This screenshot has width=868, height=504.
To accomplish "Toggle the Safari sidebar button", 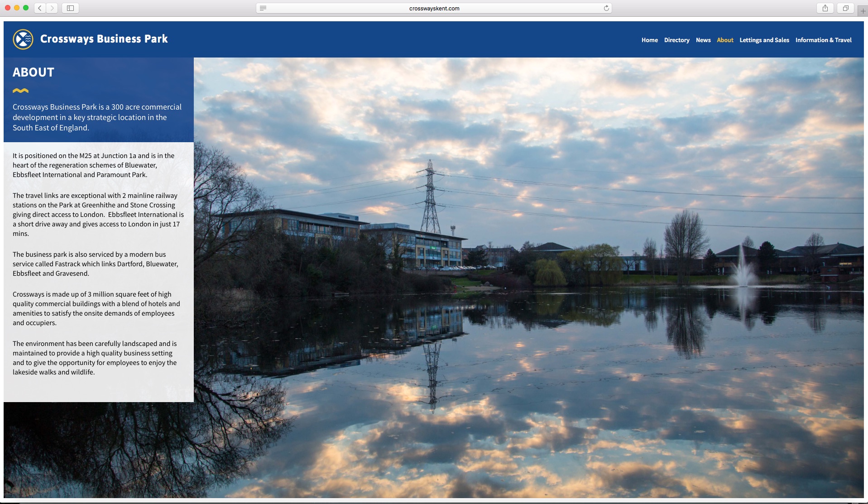I will tap(70, 8).
